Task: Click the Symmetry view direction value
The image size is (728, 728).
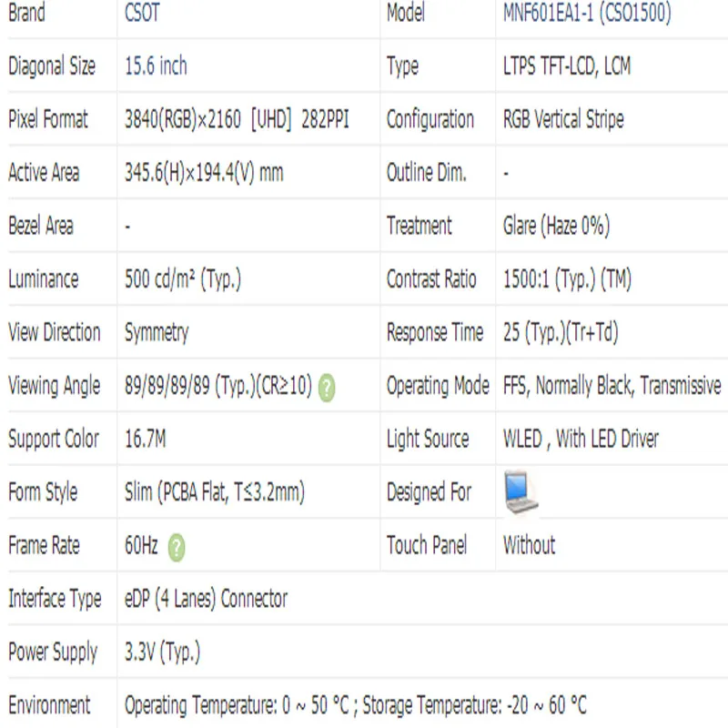Action: click(x=157, y=333)
